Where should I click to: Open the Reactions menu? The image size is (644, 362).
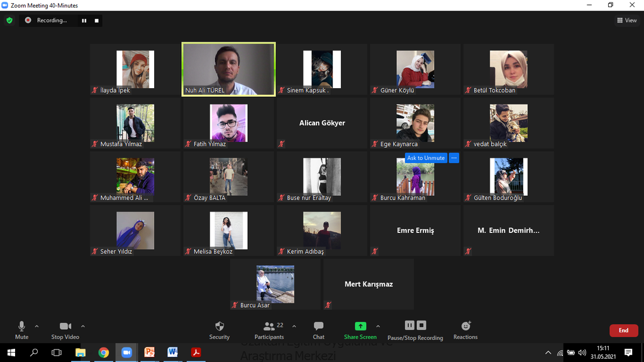465,329
